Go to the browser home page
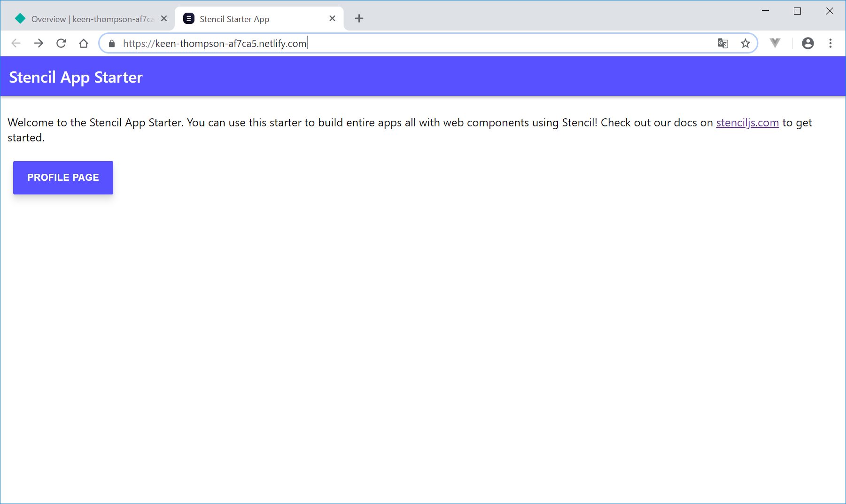 [x=84, y=43]
